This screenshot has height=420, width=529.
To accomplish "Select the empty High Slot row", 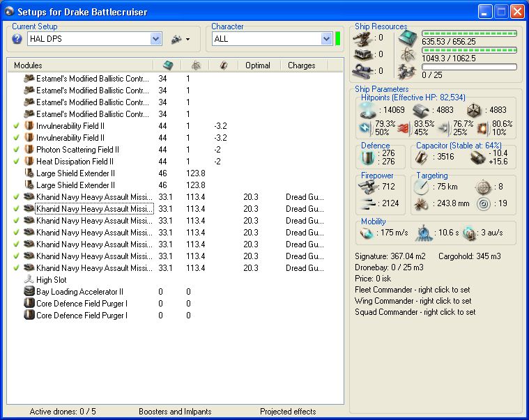I will click(x=51, y=280).
